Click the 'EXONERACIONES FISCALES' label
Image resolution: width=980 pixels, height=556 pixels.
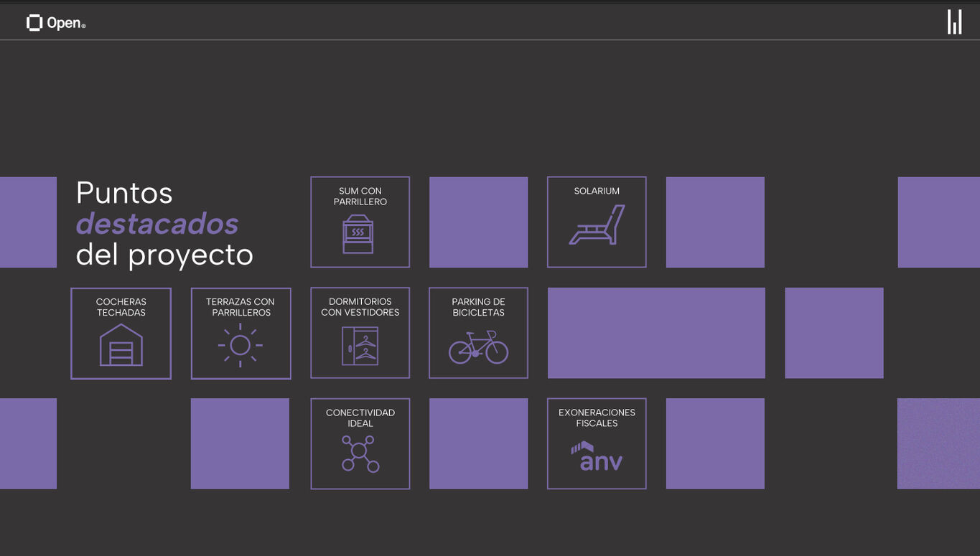click(x=597, y=418)
